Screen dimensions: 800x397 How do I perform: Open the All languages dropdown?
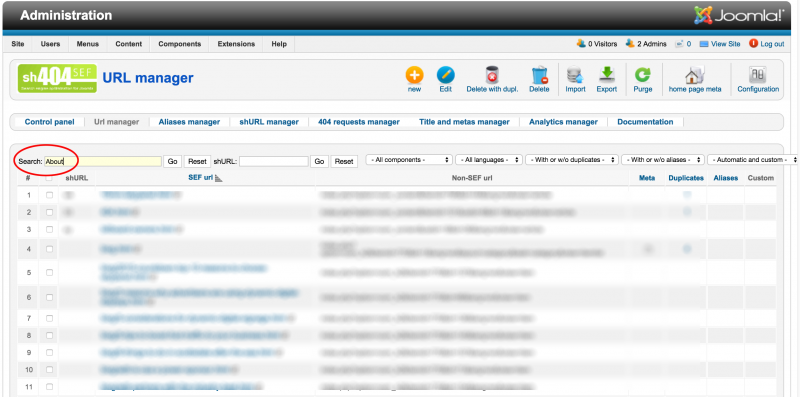(489, 160)
